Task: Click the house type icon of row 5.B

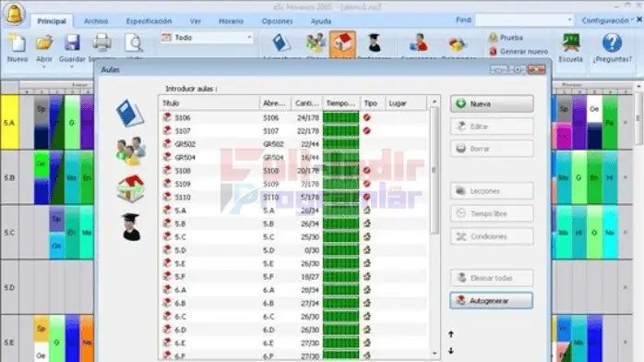Action: pos(367,223)
